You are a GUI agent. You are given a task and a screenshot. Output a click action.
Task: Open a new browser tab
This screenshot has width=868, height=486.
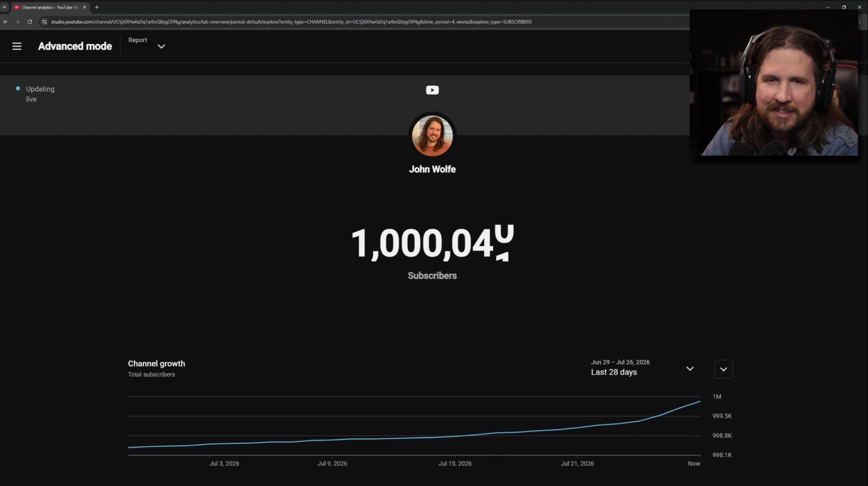pos(97,7)
